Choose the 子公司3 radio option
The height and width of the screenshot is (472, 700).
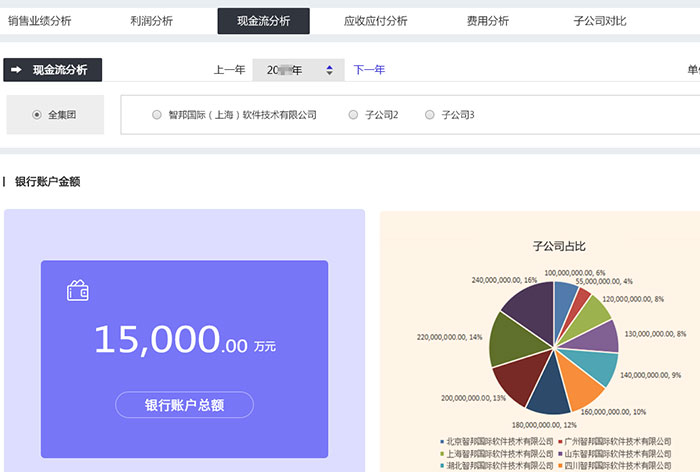(430, 115)
